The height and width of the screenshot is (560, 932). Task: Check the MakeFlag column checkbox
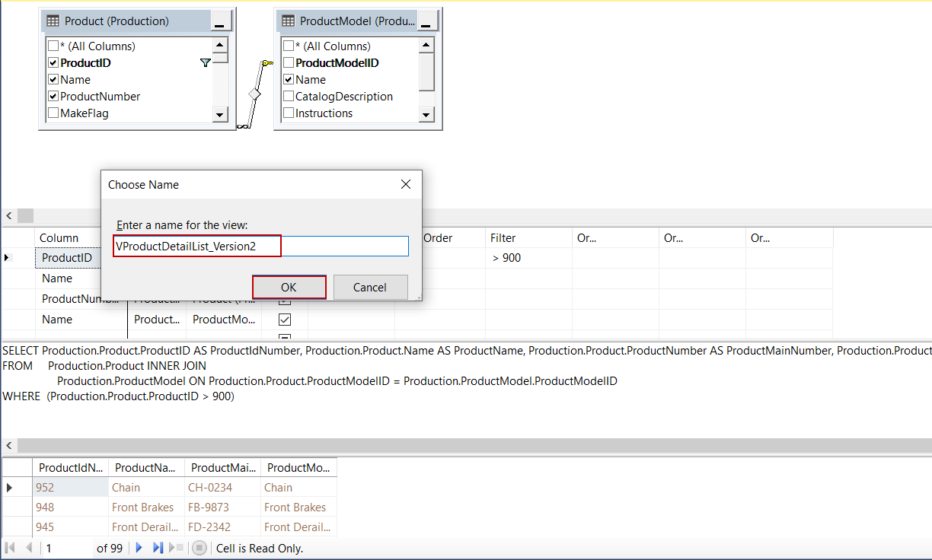pyautogui.click(x=53, y=113)
